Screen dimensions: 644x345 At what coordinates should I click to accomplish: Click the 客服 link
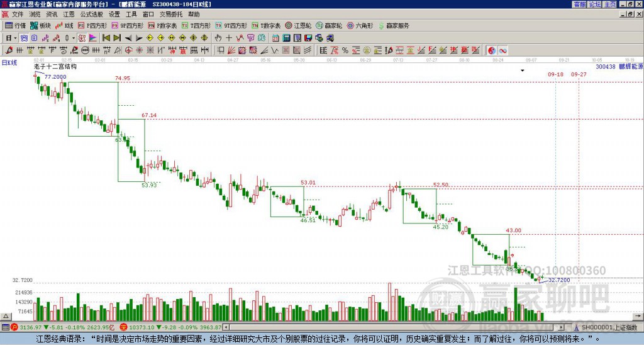click(x=580, y=4)
